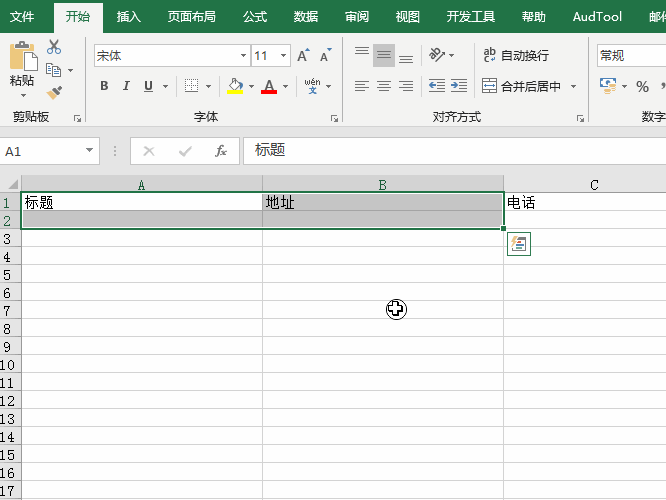Screen dimensions: 666x500
Task: Align text right
Action: (406, 86)
